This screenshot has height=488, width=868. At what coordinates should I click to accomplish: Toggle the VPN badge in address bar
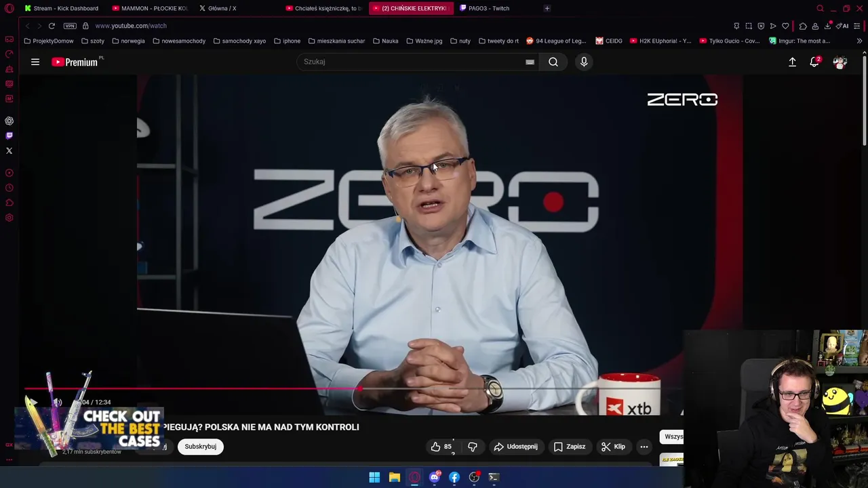point(70,26)
